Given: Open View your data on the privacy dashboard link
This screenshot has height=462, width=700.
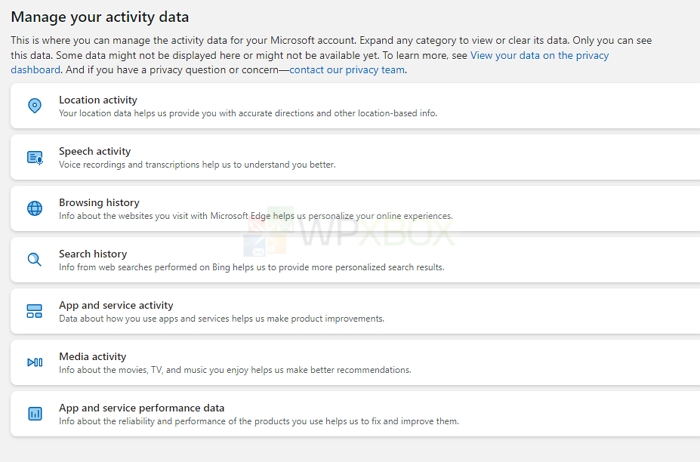Looking at the screenshot, I should point(539,55).
